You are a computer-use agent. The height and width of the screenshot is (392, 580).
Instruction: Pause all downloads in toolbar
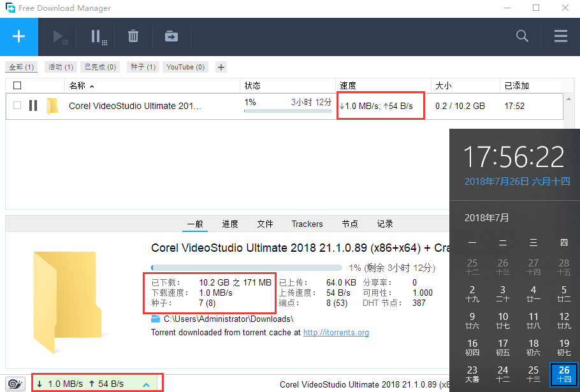point(99,37)
